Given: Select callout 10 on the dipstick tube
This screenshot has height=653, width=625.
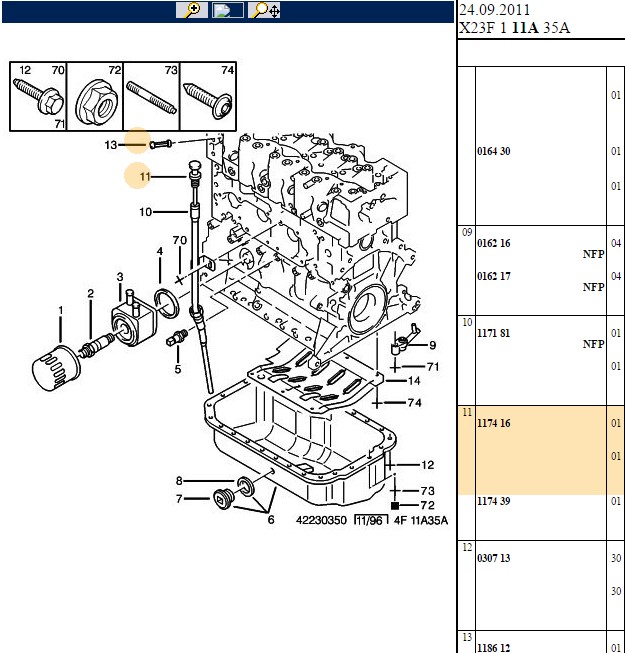Looking at the screenshot, I should click(145, 212).
